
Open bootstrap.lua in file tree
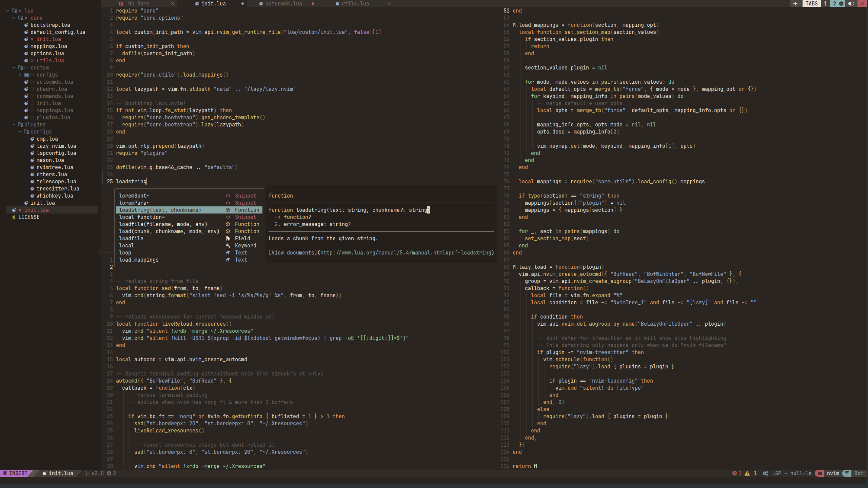click(50, 25)
